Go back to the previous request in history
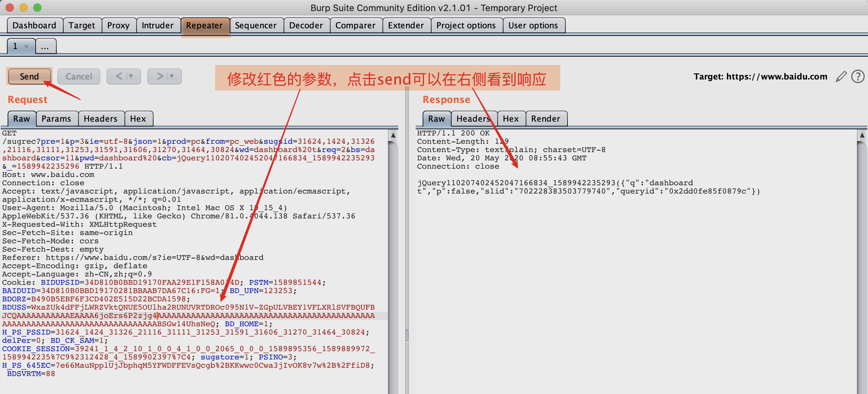Image resolution: width=868 pixels, height=394 pixels. click(x=119, y=76)
